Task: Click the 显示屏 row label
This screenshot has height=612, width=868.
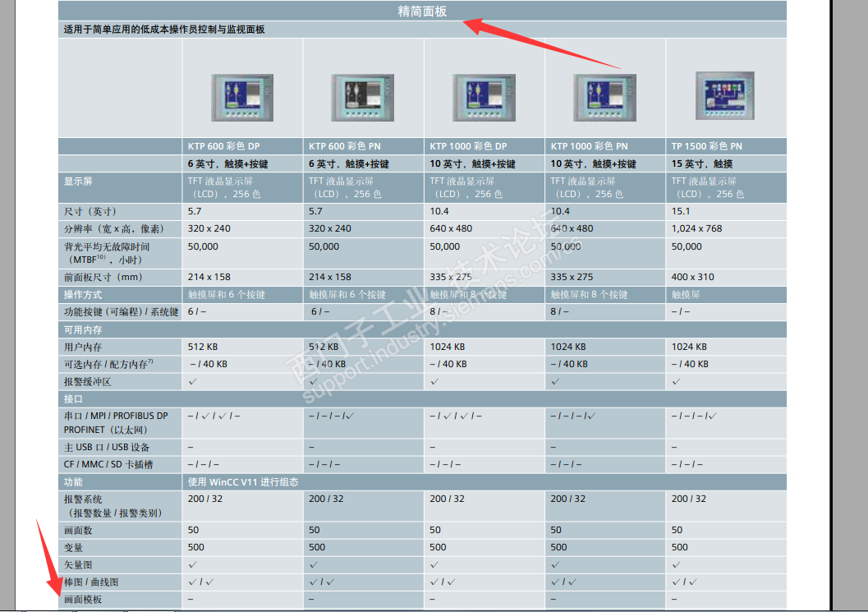Action: click(78, 181)
